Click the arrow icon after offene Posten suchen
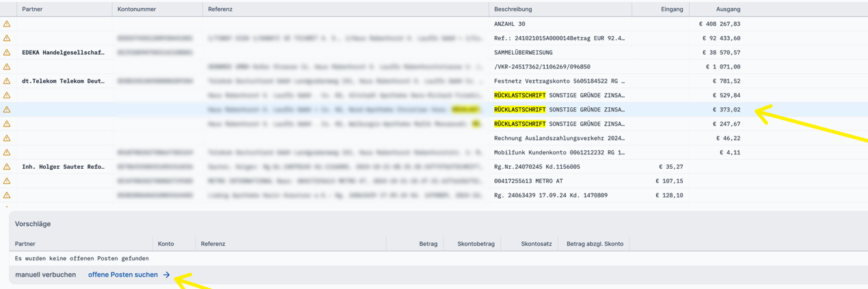868x289 pixels. (166, 275)
